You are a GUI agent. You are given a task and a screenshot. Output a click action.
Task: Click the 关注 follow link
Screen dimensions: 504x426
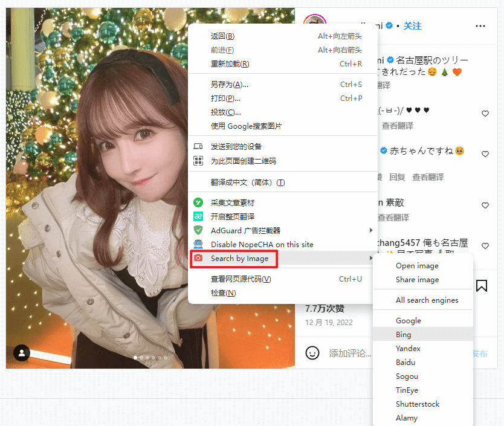pos(413,26)
